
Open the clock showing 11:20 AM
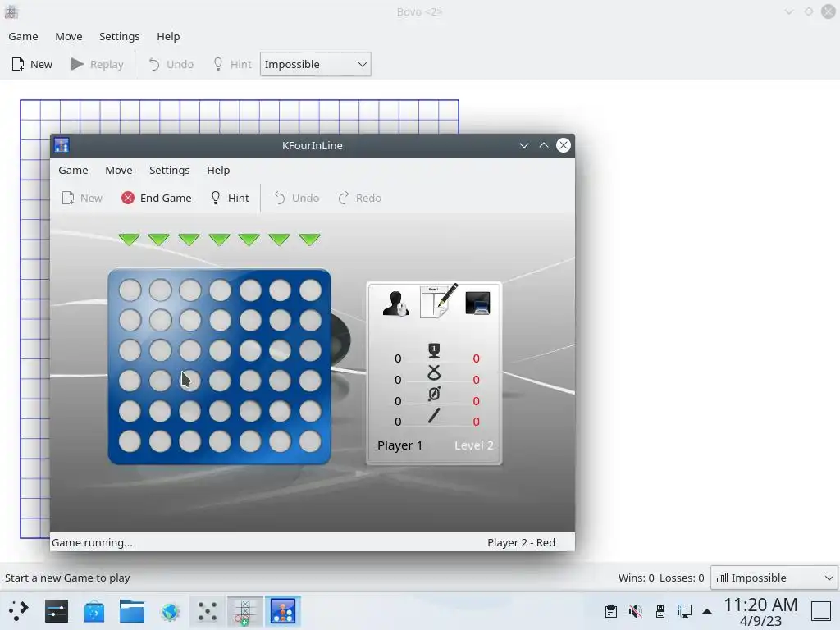pos(760,612)
